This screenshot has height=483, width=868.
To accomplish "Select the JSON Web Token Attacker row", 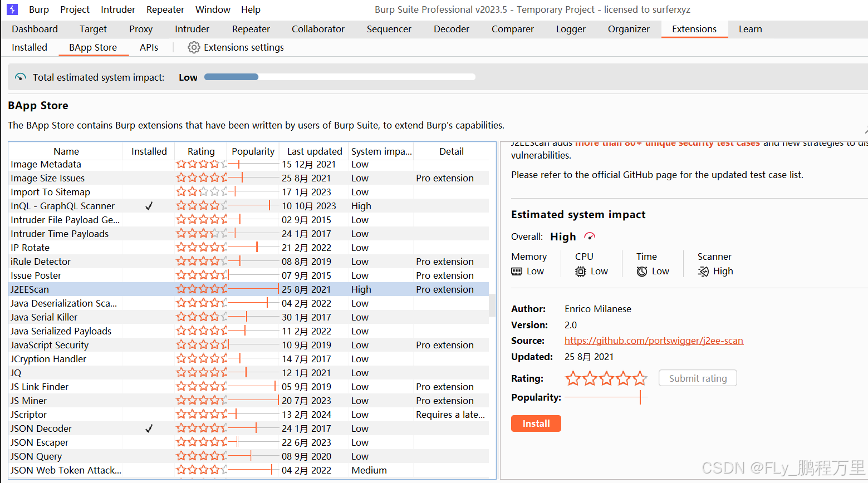I will click(x=249, y=470).
